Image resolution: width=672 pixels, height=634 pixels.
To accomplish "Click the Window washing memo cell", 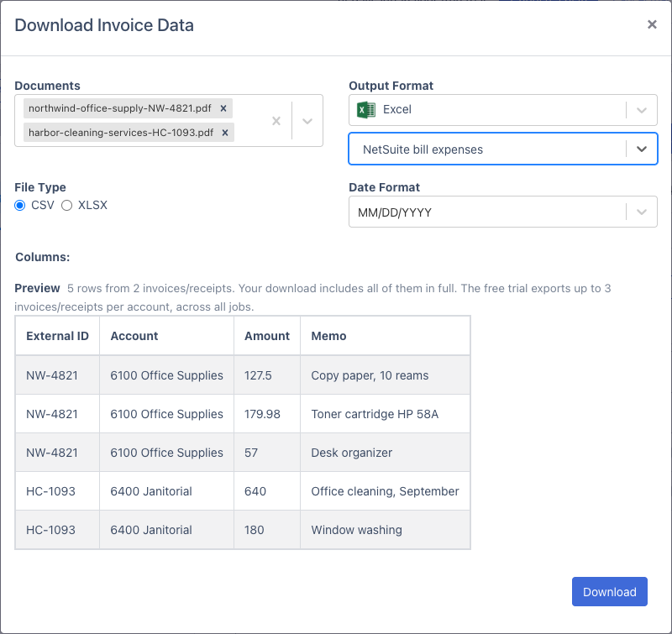I will point(386,530).
